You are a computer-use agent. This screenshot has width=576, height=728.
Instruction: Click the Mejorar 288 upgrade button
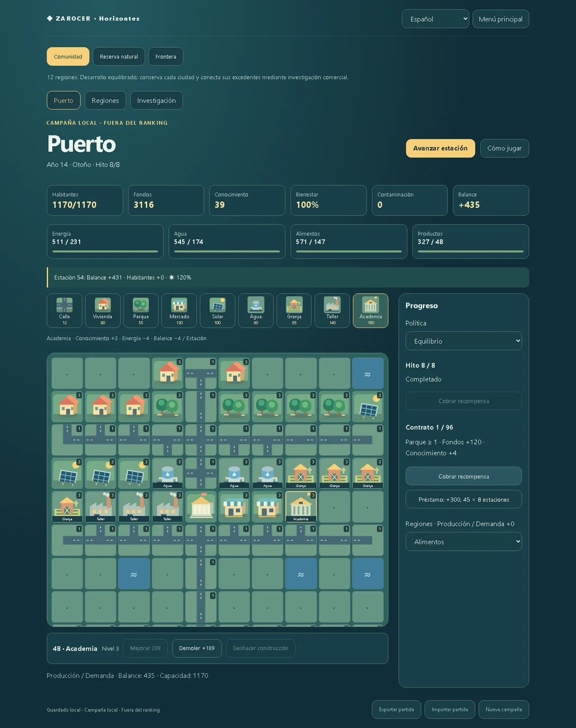coord(145,648)
